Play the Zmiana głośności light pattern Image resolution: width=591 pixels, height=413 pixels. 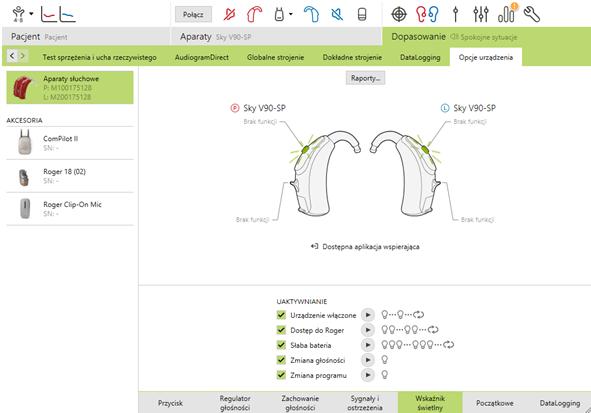click(368, 360)
